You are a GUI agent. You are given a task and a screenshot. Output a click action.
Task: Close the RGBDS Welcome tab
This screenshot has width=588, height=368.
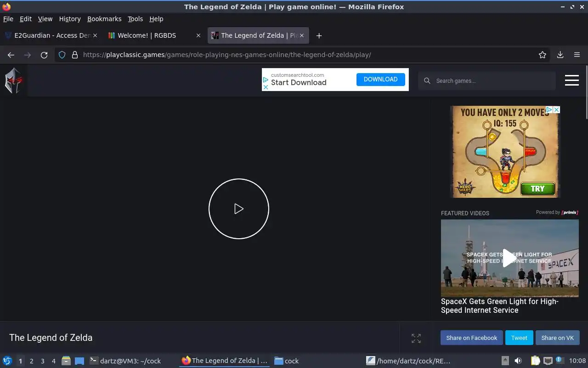tap(198, 35)
